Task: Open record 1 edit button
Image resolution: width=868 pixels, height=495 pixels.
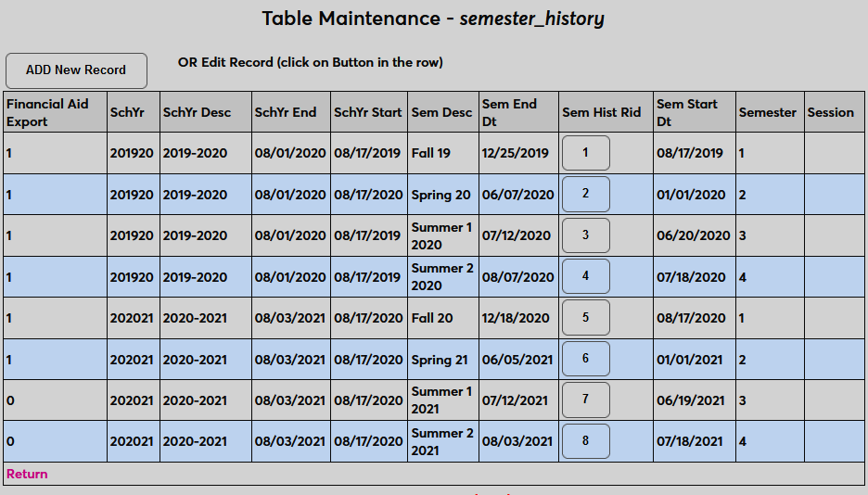Action: (585, 153)
